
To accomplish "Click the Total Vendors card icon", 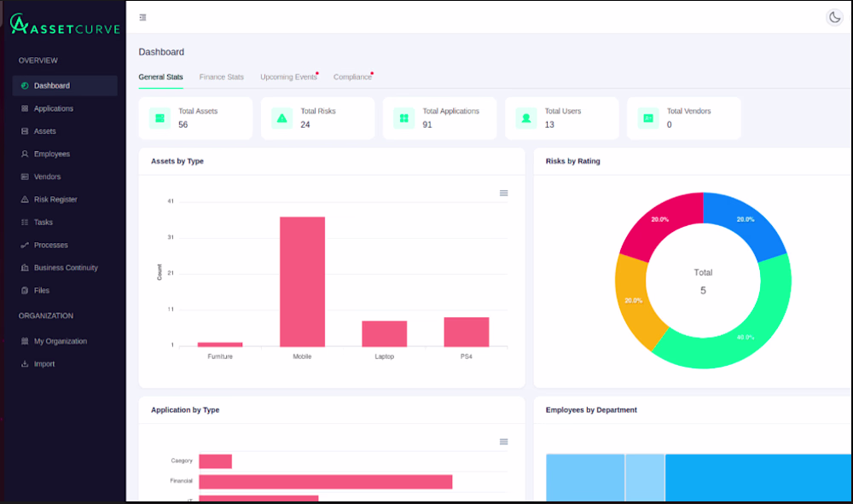I will (x=648, y=118).
